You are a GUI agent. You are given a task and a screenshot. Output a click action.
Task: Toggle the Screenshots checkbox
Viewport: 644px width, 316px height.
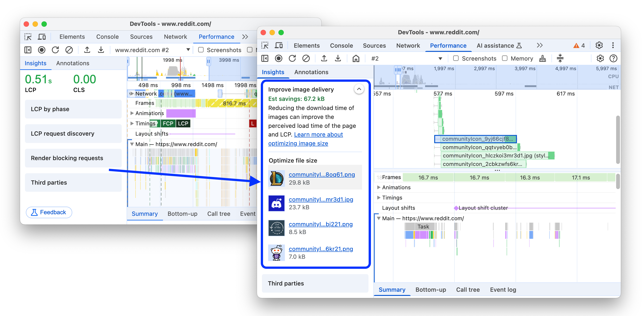(x=455, y=58)
